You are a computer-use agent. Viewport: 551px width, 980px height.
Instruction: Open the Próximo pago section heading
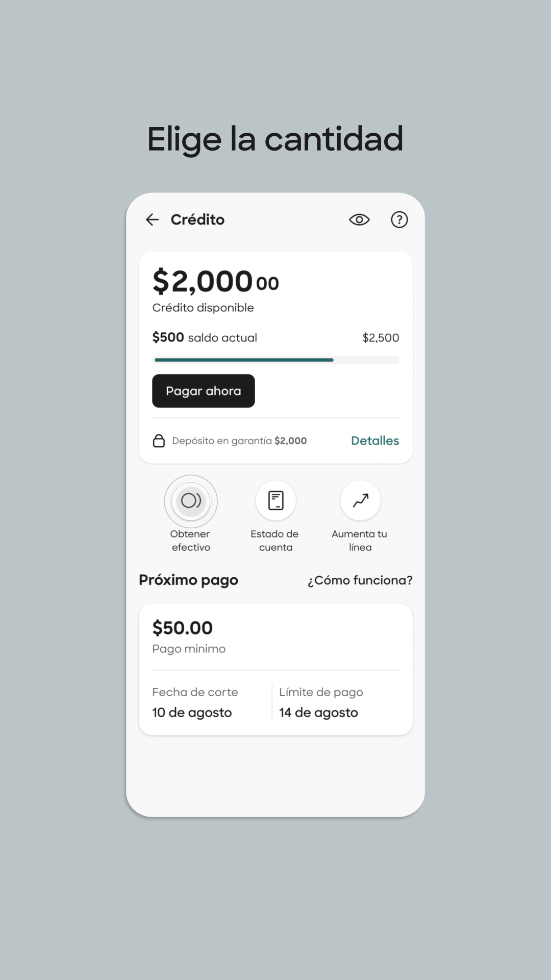point(188,580)
